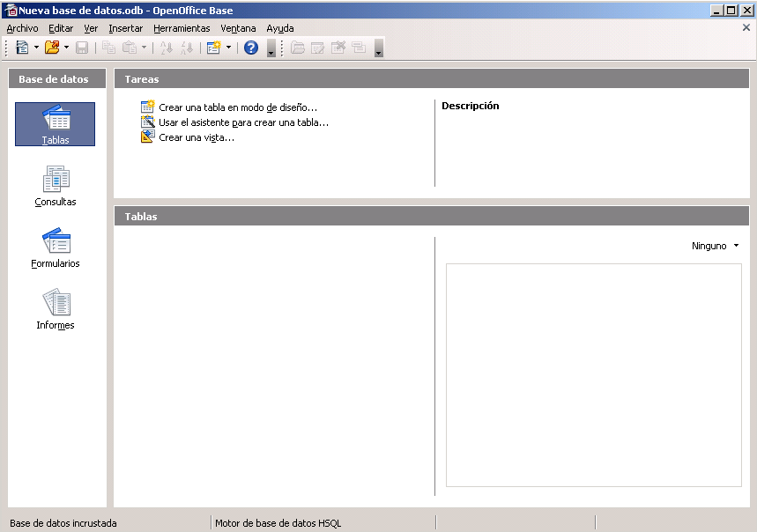Select Formularios in the database pane
The height and width of the screenshot is (532, 757).
pyautogui.click(x=55, y=248)
